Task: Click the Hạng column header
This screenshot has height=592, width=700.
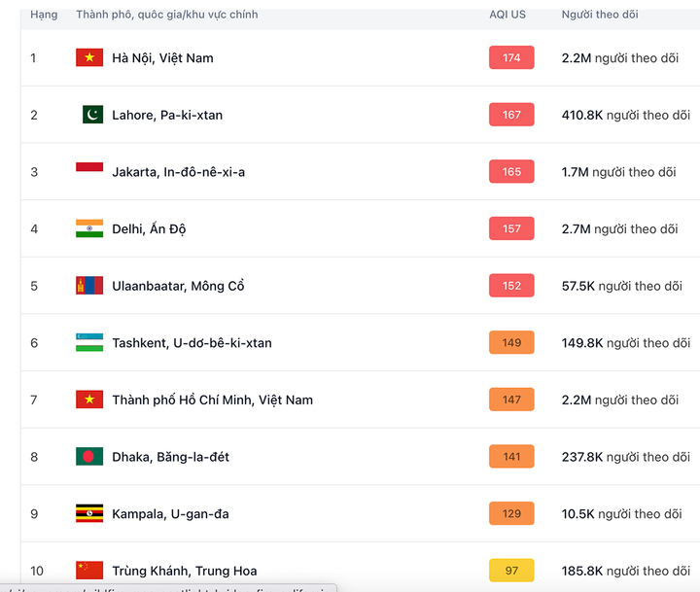Action: click(x=44, y=15)
